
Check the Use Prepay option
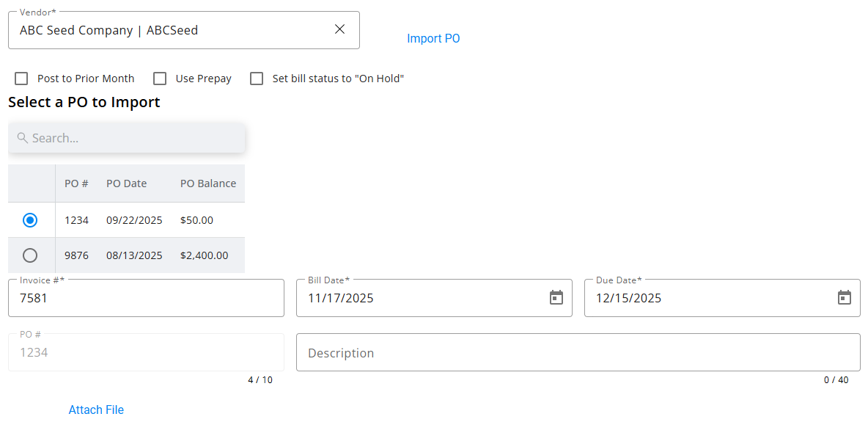[160, 79]
